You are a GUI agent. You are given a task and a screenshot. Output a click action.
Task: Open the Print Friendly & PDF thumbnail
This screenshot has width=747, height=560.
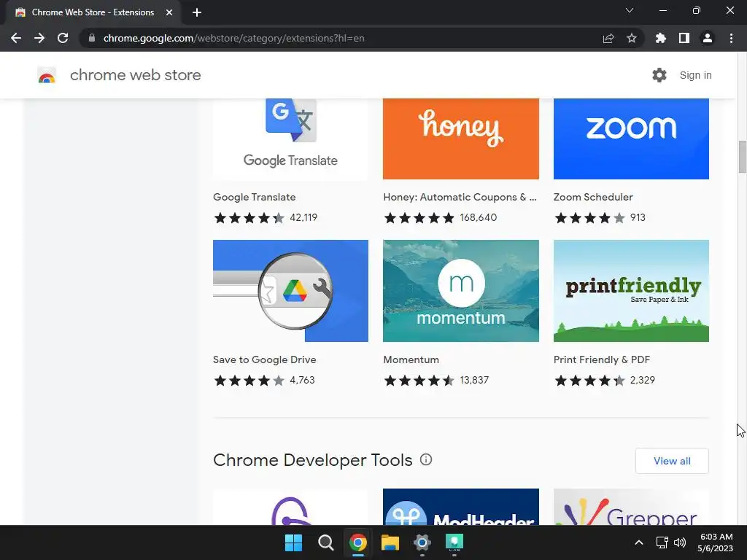pos(631,291)
